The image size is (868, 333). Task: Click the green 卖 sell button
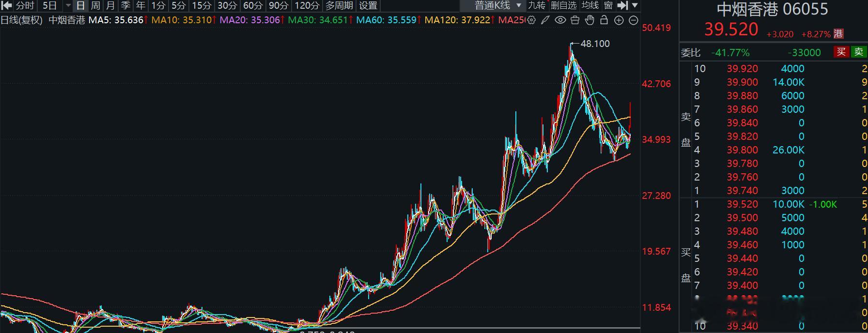pos(859,52)
